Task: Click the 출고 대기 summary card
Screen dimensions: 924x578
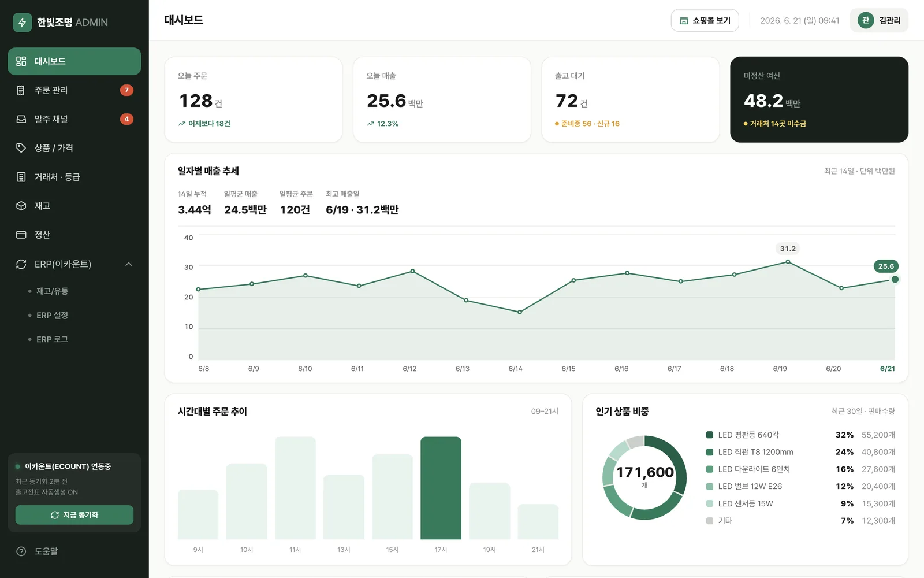Action: click(x=631, y=99)
